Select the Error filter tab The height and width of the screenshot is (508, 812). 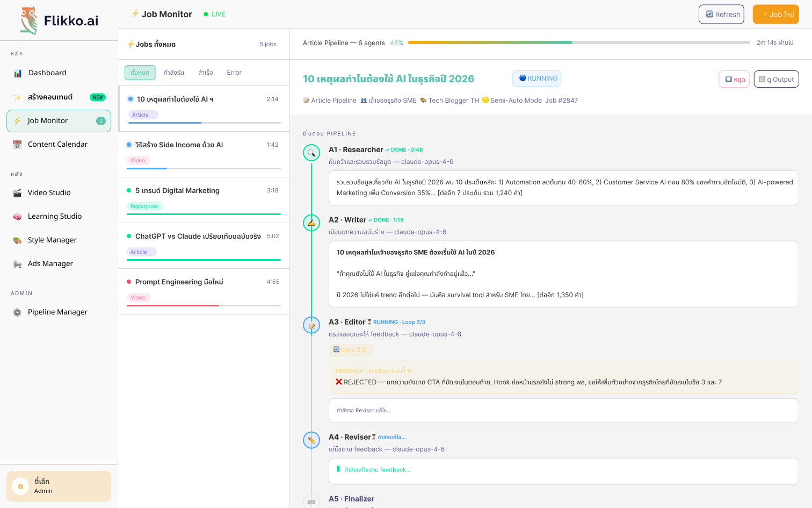[x=234, y=73]
